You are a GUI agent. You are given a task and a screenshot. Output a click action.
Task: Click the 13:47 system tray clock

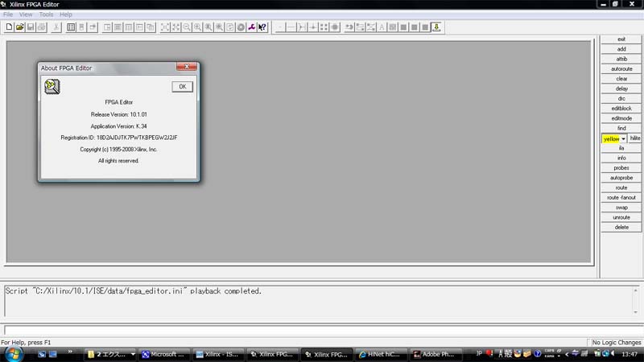point(630,354)
